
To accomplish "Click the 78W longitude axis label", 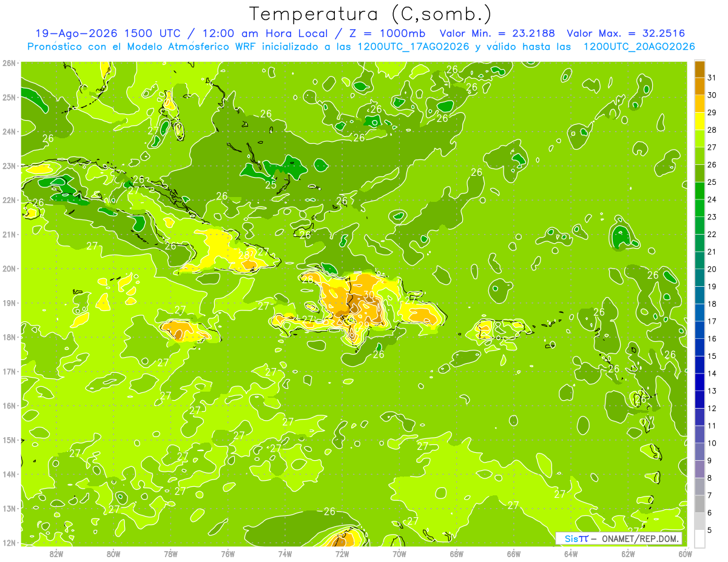I will coord(170,554).
